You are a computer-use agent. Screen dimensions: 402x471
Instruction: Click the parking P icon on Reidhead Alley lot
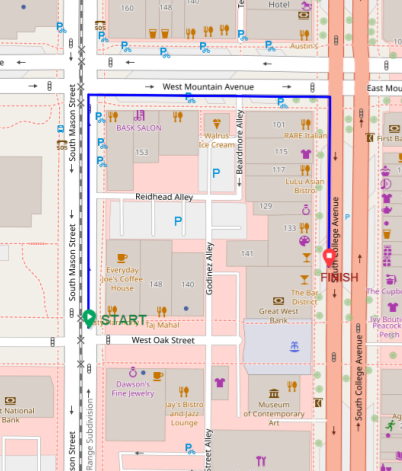[178, 221]
